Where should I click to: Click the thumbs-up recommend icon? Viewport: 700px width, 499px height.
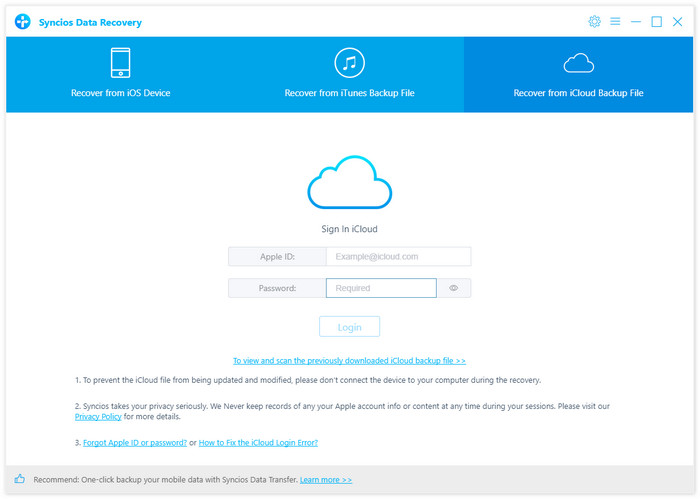20,480
